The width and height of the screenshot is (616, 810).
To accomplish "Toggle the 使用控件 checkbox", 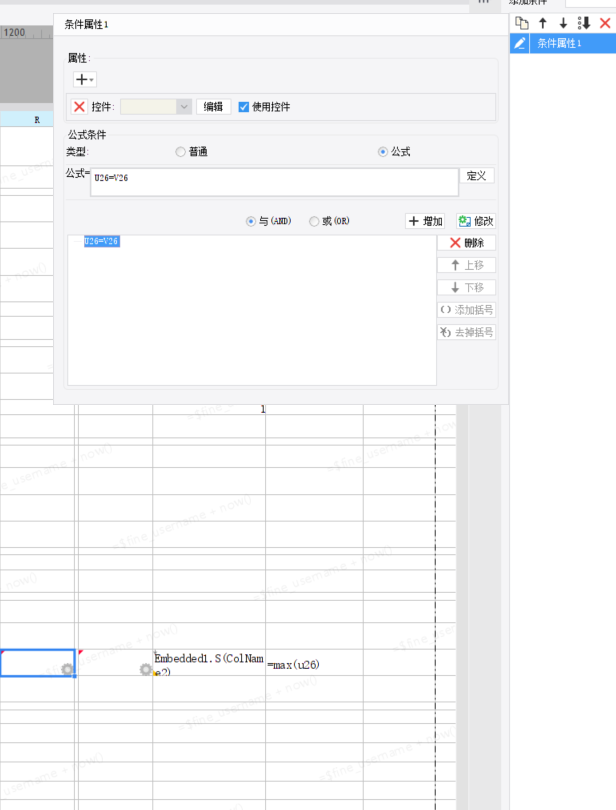I will [x=243, y=107].
